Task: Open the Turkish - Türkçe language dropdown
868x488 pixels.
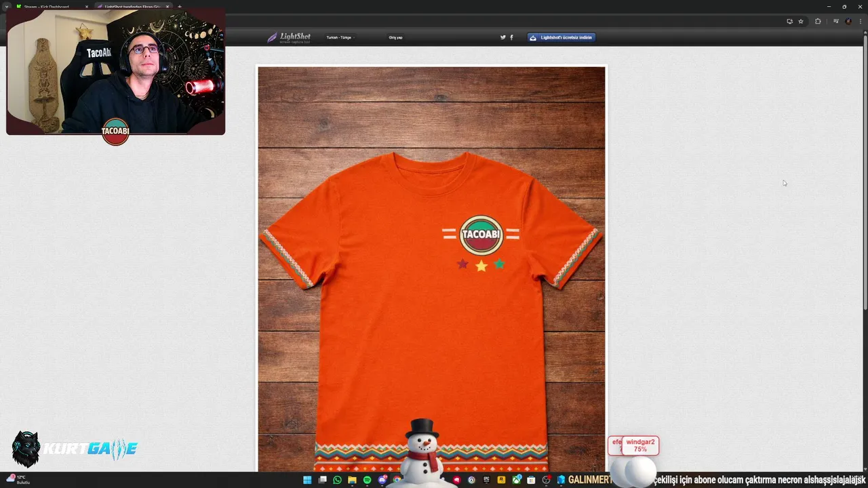Action: tap(340, 37)
